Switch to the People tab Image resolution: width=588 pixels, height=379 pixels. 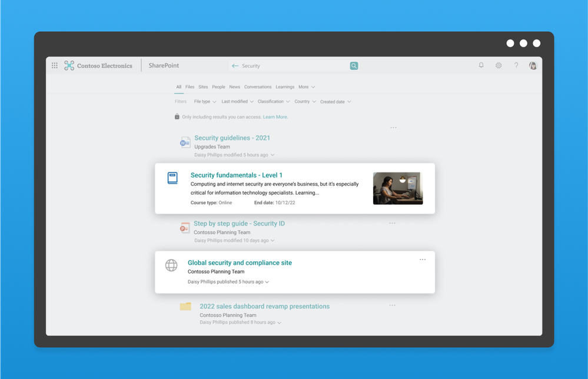[218, 87]
